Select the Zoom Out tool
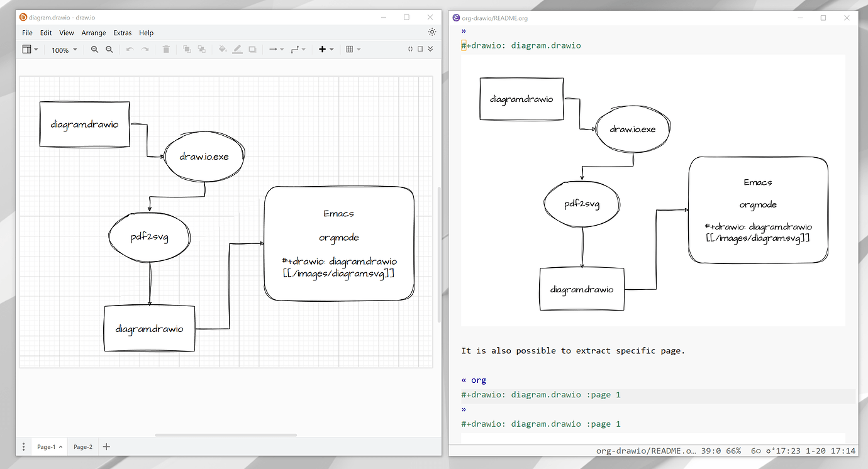This screenshot has height=469, width=868. click(x=108, y=49)
